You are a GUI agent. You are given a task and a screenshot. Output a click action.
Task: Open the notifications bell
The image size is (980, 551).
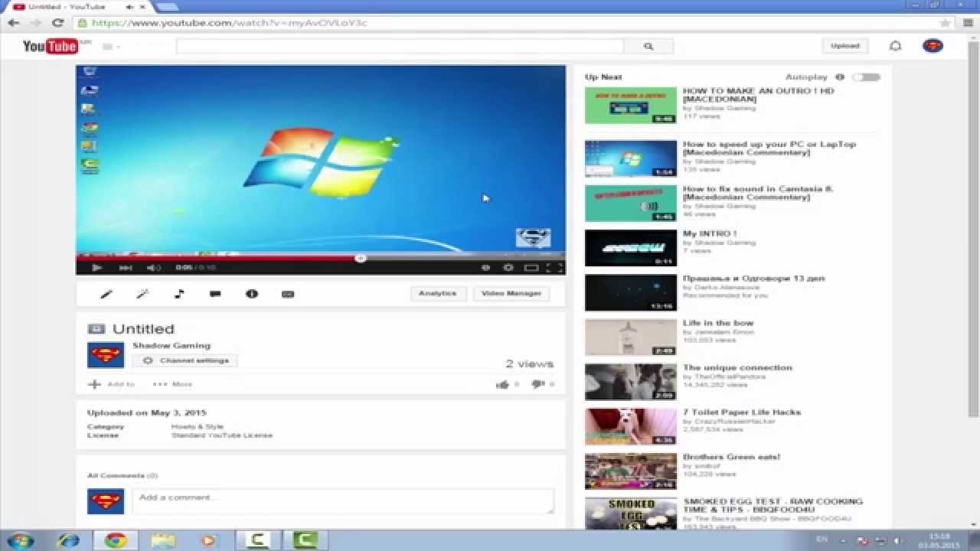coord(895,46)
